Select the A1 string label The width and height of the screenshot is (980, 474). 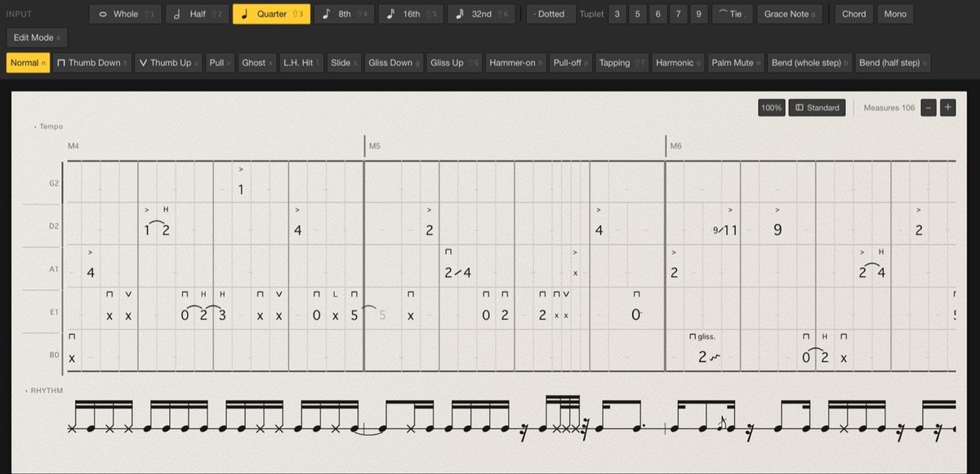(x=54, y=268)
